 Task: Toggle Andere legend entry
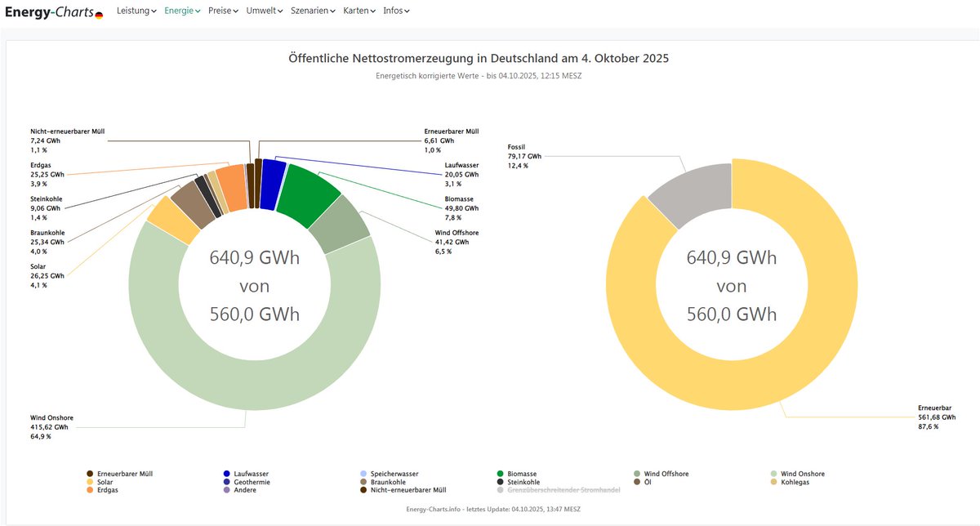point(239,490)
